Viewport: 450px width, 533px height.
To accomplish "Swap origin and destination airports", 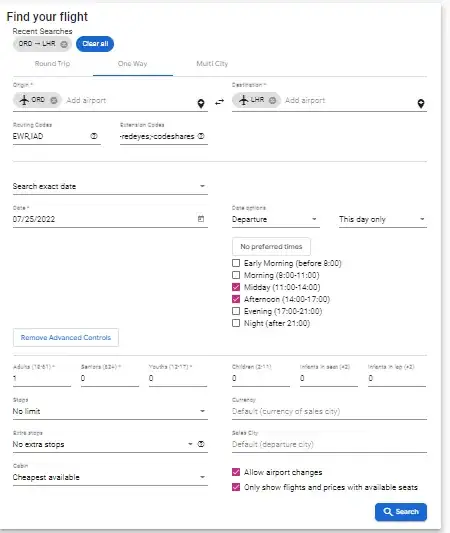I will (220, 102).
